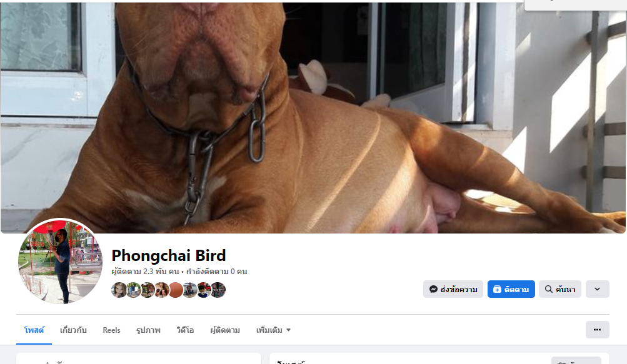Open the Phongchai Bird profile picture
This screenshot has height=364, width=627.
(61, 262)
